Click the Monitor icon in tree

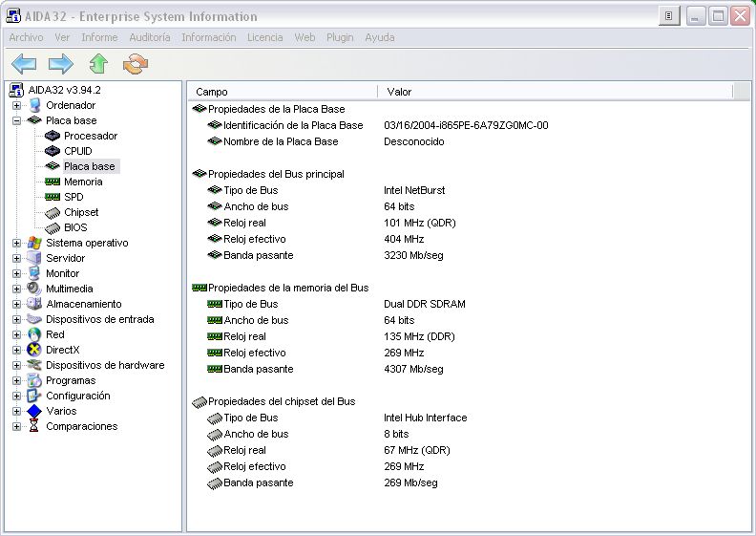(34, 273)
